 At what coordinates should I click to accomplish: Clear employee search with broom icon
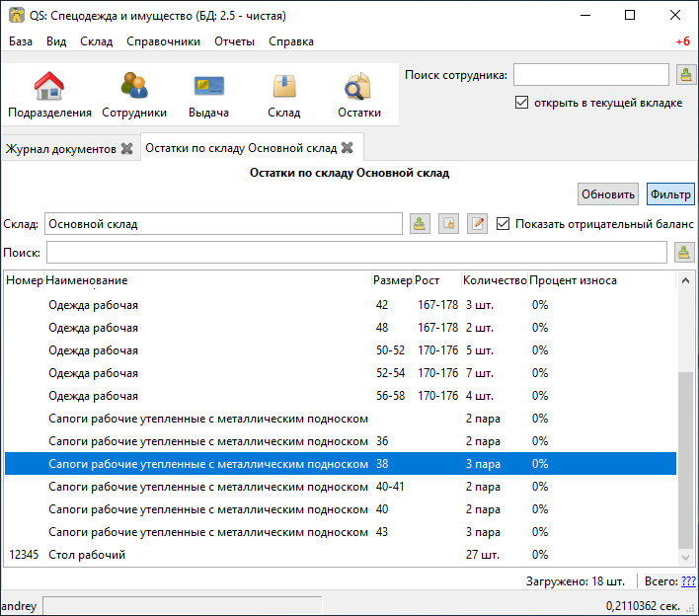686,74
